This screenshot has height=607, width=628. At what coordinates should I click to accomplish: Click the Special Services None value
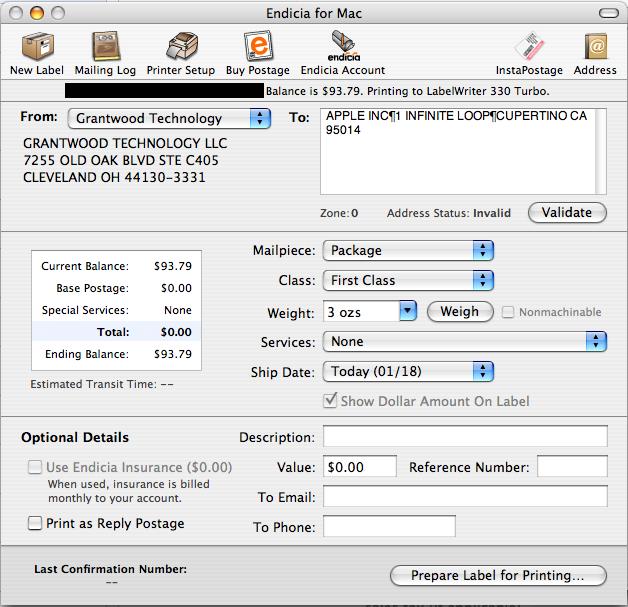[x=178, y=310]
